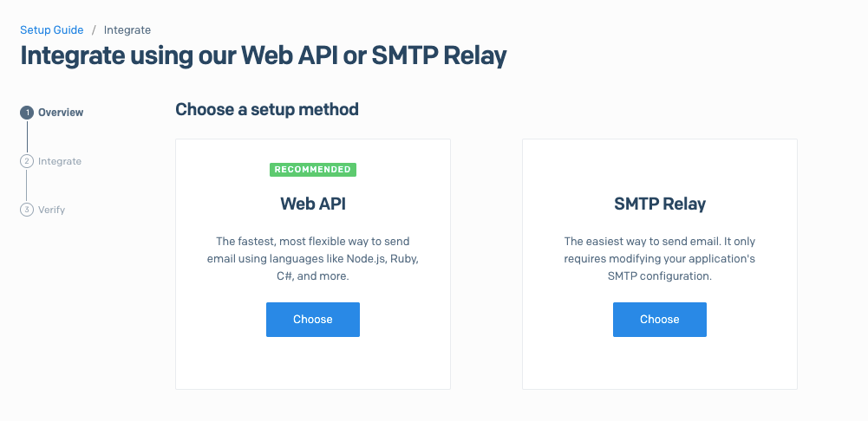Select the Integrate step in sidebar

(x=60, y=161)
